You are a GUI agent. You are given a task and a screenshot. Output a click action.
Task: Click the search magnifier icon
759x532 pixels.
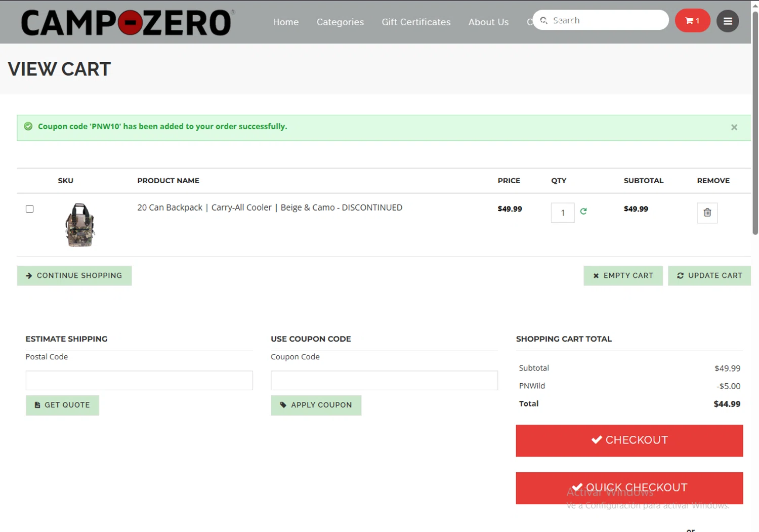(x=544, y=21)
